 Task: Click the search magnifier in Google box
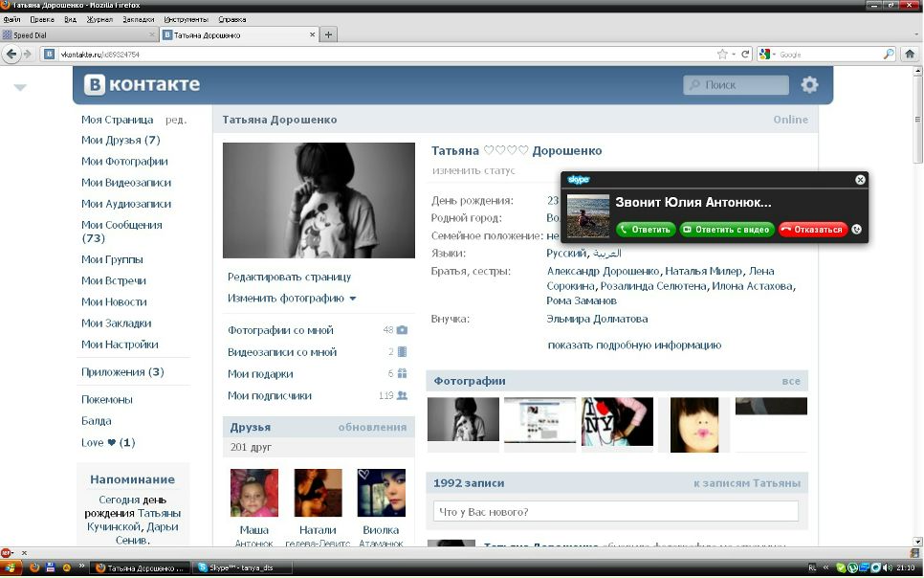pos(889,55)
